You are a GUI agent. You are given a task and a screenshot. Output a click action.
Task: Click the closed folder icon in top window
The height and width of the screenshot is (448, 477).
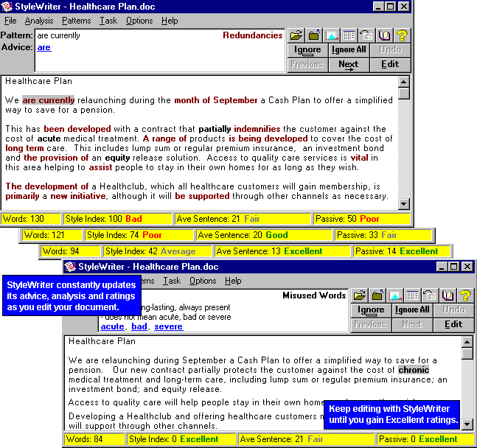tap(313, 35)
